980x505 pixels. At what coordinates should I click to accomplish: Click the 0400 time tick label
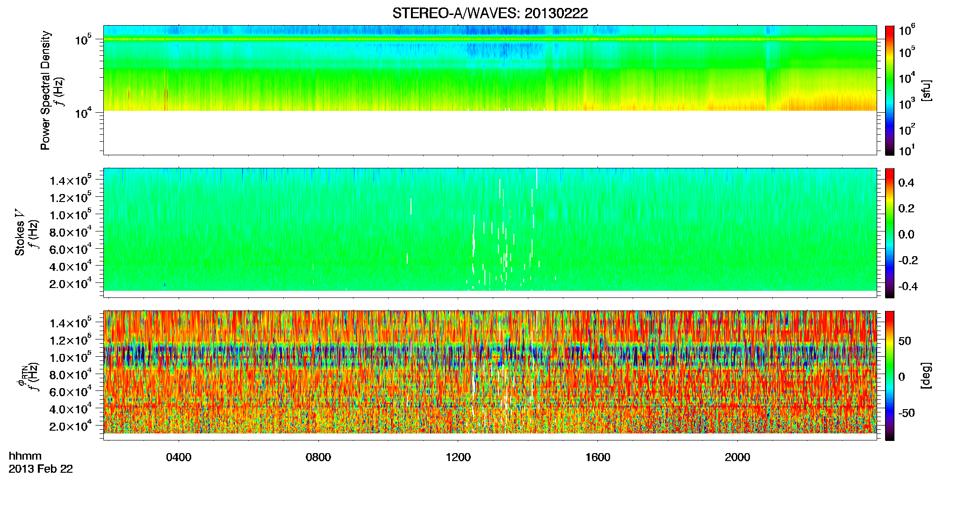click(179, 457)
